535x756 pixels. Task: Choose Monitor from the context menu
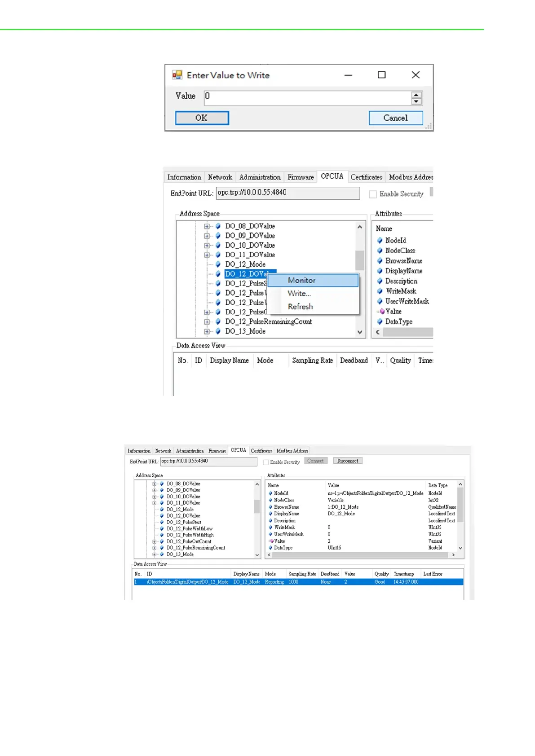pos(313,281)
